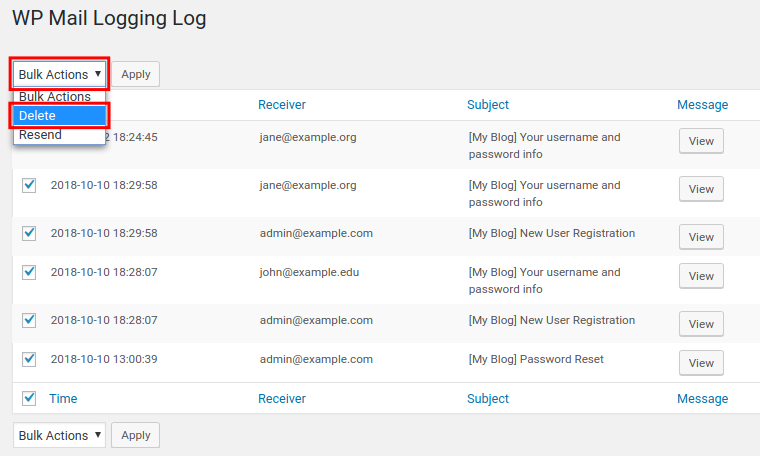
Task: Uncheck the john@example.edu row checkbox
Action: click(29, 272)
